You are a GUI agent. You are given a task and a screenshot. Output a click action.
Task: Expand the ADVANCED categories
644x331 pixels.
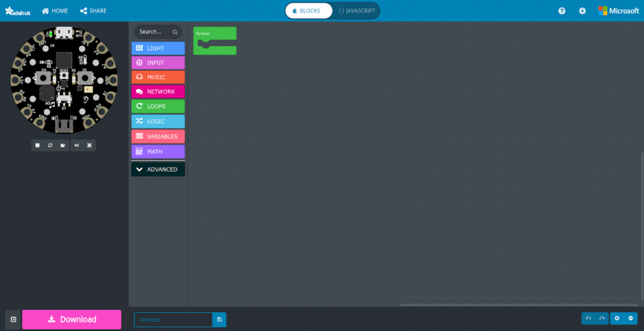coord(158,169)
